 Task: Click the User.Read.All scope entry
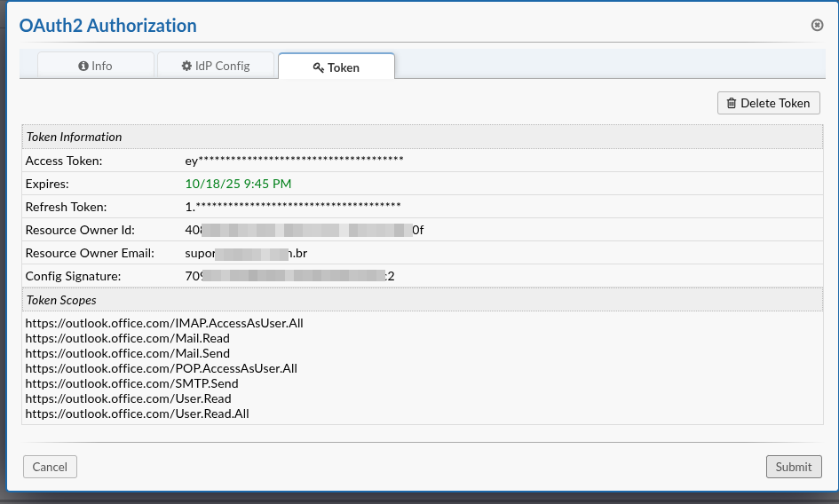[x=137, y=413]
